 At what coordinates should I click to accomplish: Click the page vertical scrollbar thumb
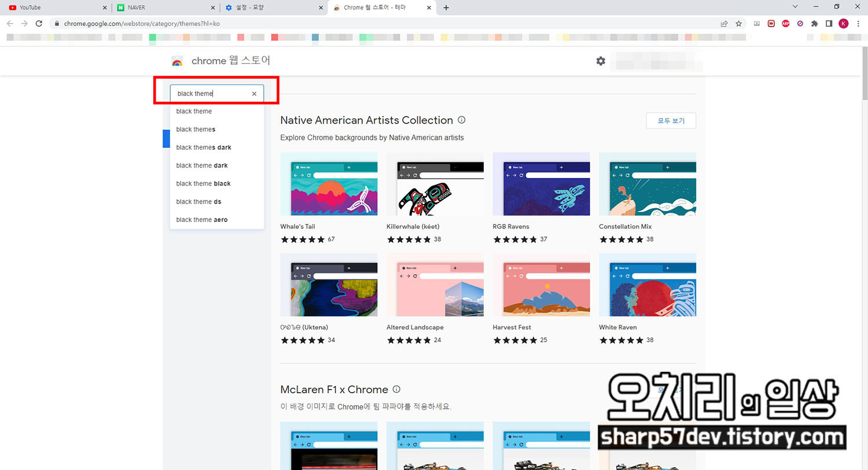point(865,74)
